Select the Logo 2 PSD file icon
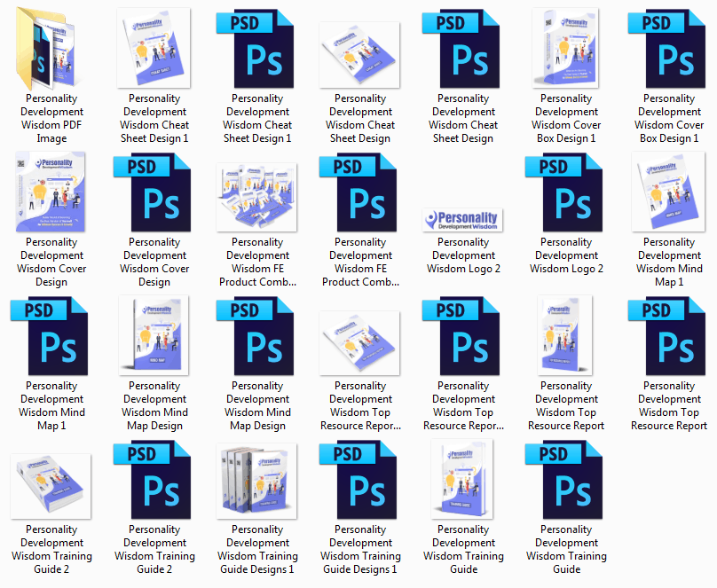The height and width of the screenshot is (588, 717). tap(566, 191)
